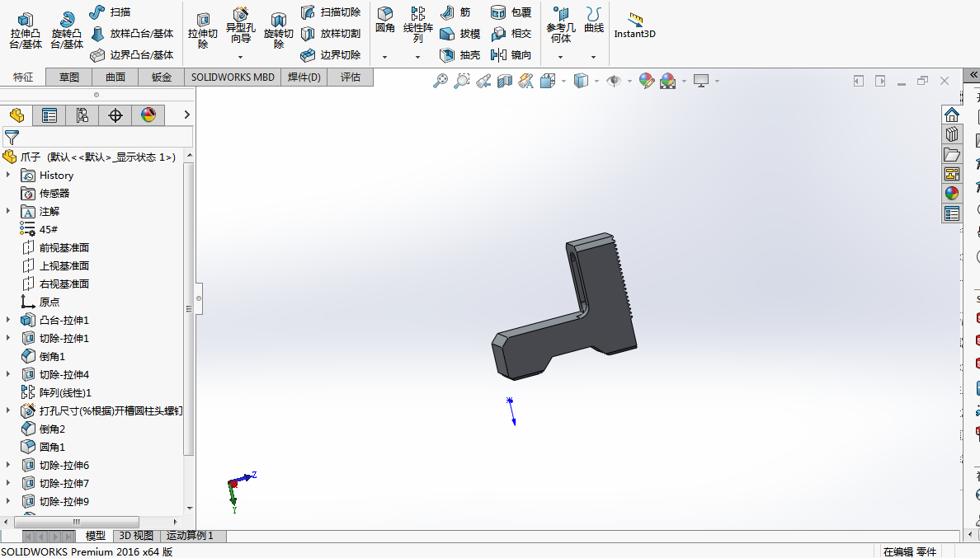The height and width of the screenshot is (558, 980).
Task: Switch to the SOLIDWORKS MBD tab
Action: [x=233, y=77]
